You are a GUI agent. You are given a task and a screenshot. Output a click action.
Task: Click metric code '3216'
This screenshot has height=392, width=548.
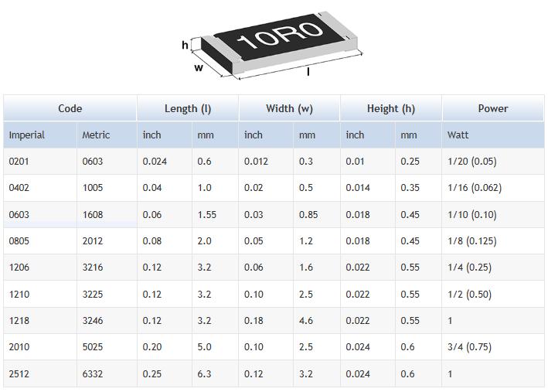click(93, 268)
